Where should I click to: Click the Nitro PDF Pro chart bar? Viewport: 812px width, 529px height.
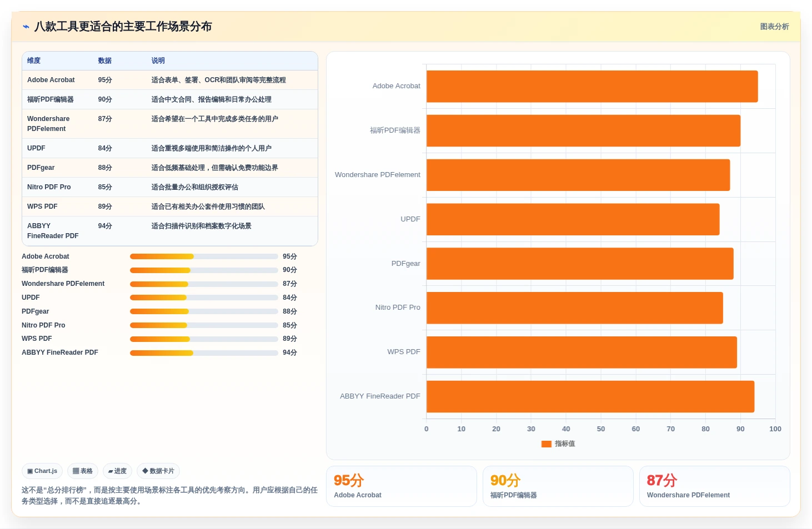point(575,308)
